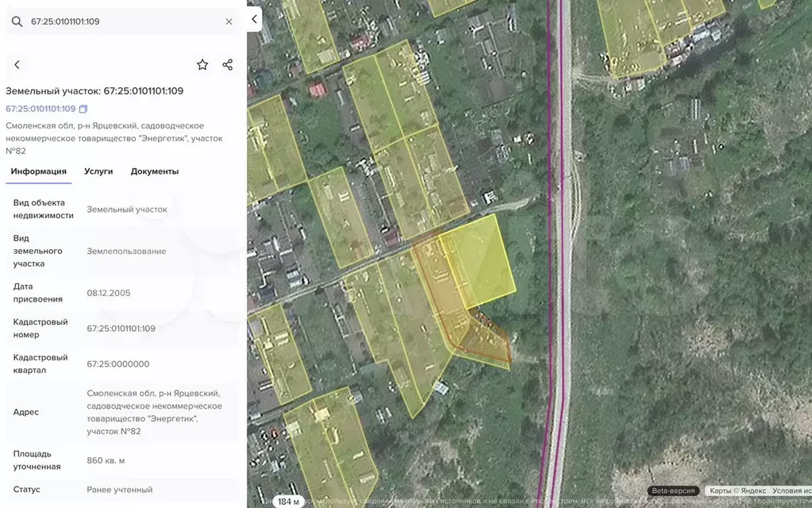The width and height of the screenshot is (812, 508).
Task: Select the yellow parcel in top-right corner
Action: coord(635,36)
